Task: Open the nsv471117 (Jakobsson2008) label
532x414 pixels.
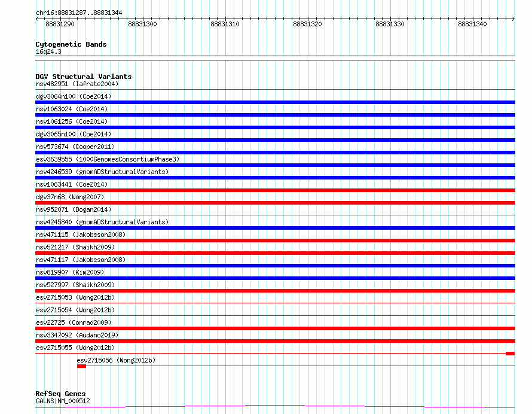Action: [81, 260]
